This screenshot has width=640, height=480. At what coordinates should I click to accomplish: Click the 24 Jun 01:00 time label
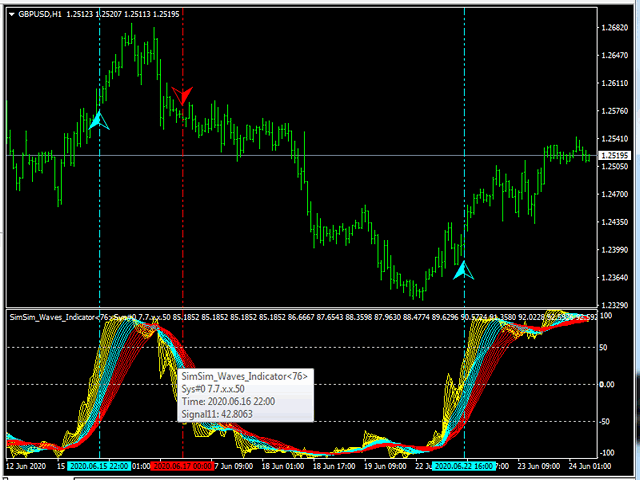(x=590, y=466)
